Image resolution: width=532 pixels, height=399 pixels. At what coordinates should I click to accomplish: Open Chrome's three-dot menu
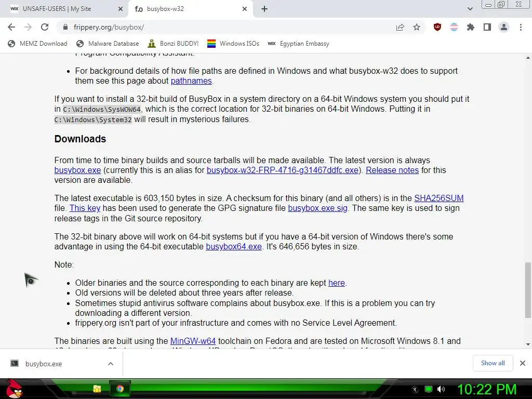click(521, 27)
